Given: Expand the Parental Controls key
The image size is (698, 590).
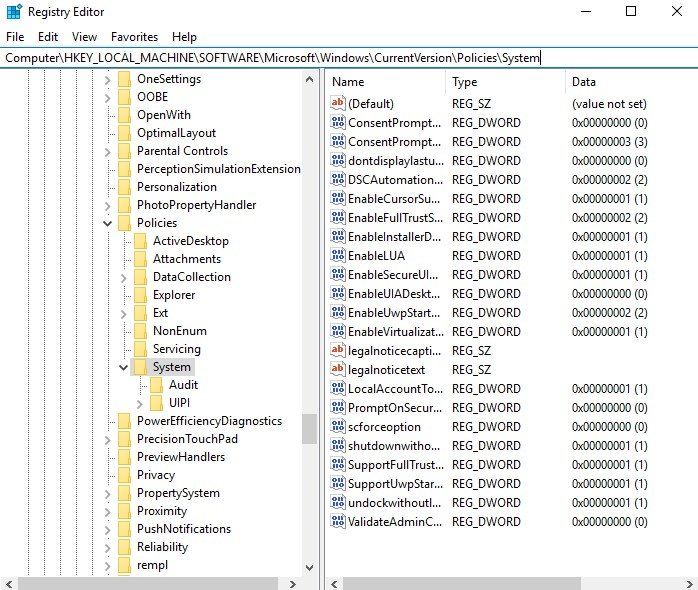Looking at the screenshot, I should 108,151.
